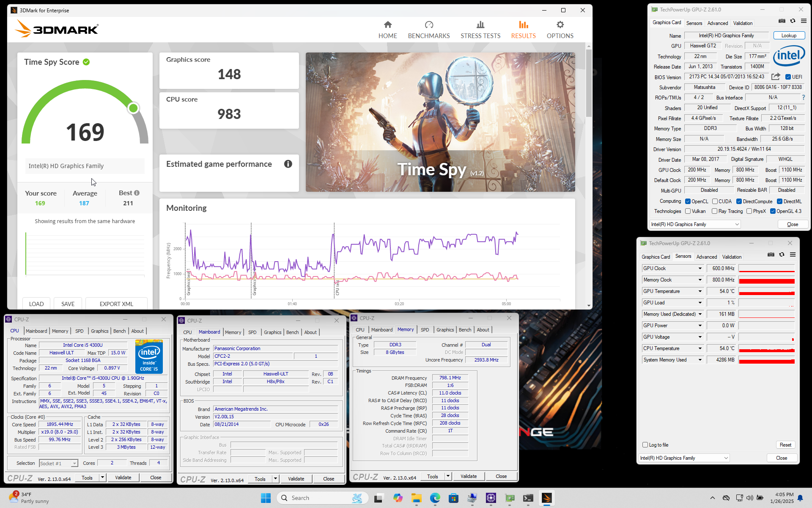Click SAVE button in 3DMark

point(68,304)
